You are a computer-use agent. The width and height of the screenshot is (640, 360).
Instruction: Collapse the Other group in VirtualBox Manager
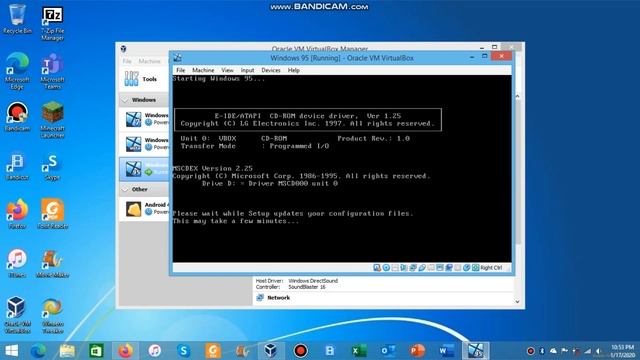coord(126,189)
